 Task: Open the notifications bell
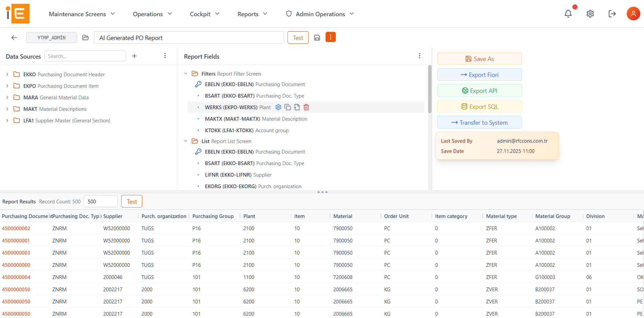(x=568, y=14)
